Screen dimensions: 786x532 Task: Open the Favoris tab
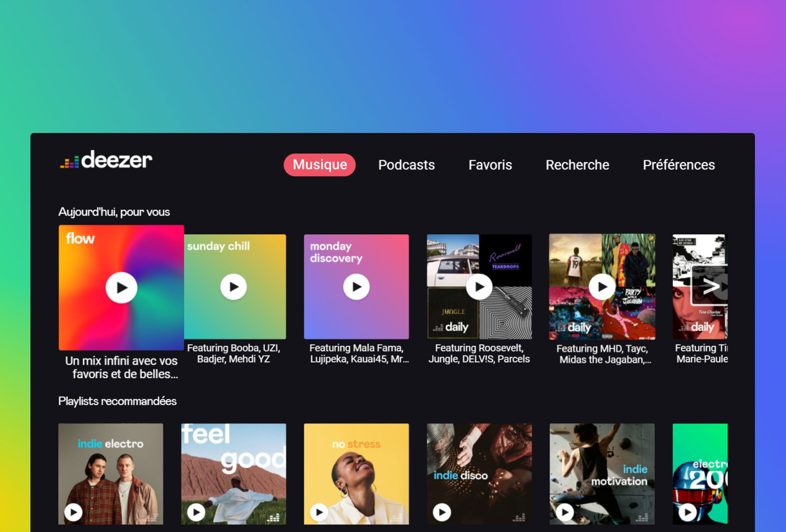pos(490,165)
